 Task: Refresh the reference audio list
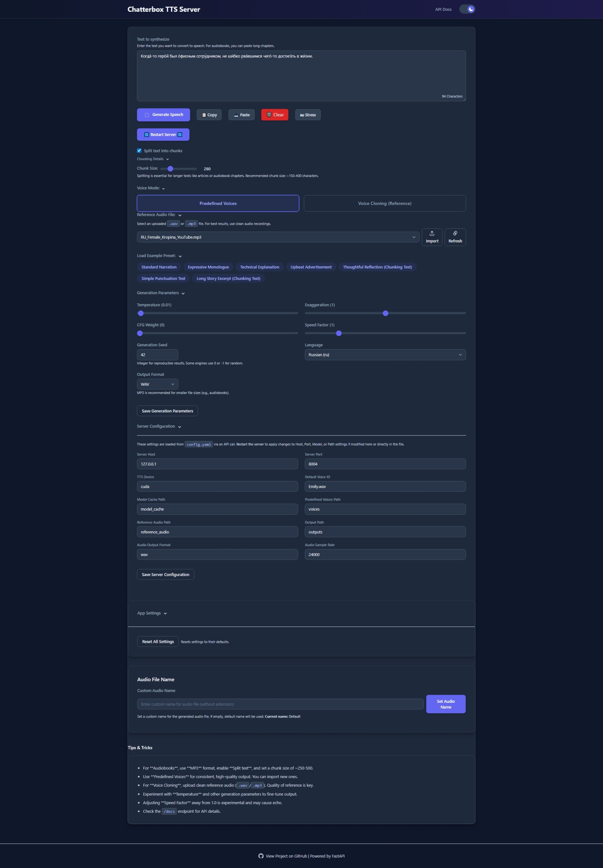click(x=455, y=237)
